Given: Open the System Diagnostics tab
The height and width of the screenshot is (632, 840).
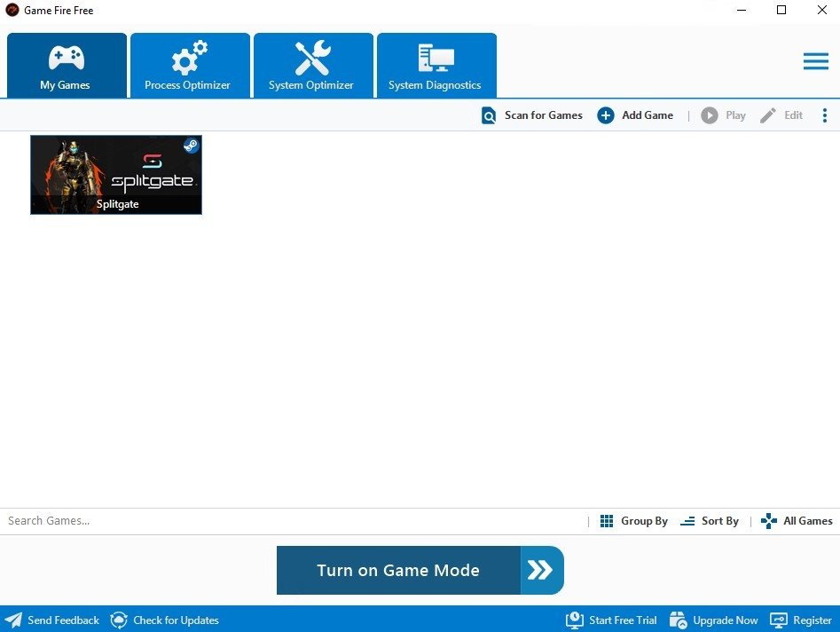Looking at the screenshot, I should tap(436, 66).
